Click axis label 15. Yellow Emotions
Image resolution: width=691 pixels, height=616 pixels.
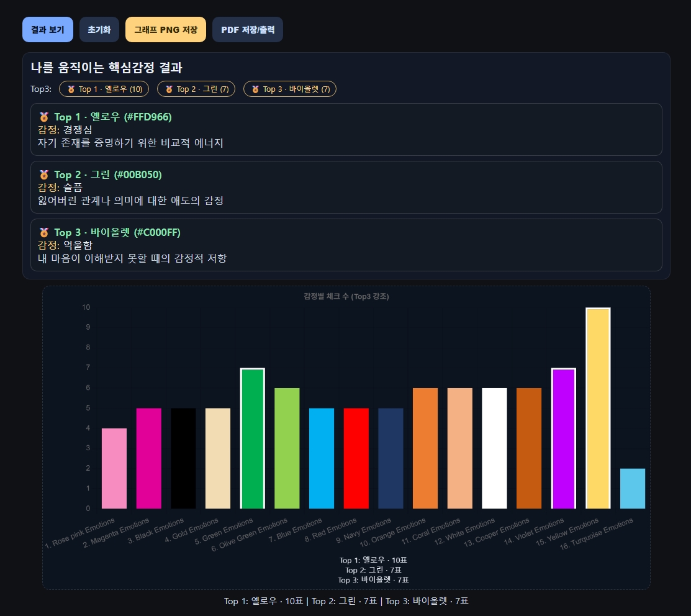pyautogui.click(x=567, y=532)
